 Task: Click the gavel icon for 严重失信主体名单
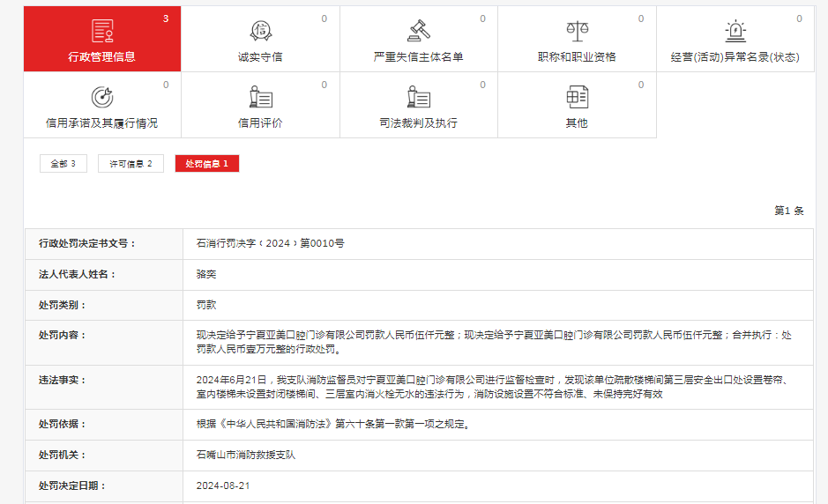(419, 31)
